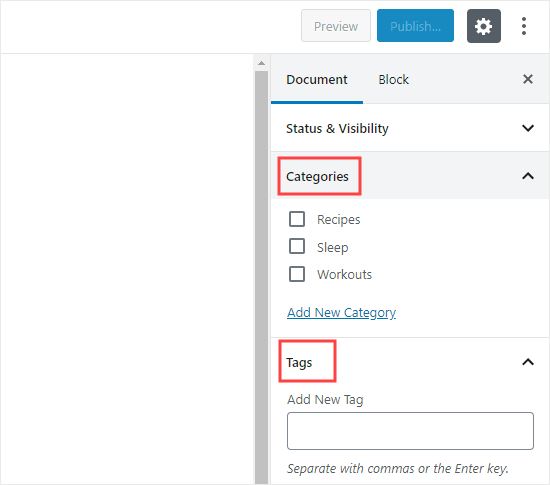The image size is (550, 485).
Task: Click the Tags panel heading
Action: [x=299, y=362]
